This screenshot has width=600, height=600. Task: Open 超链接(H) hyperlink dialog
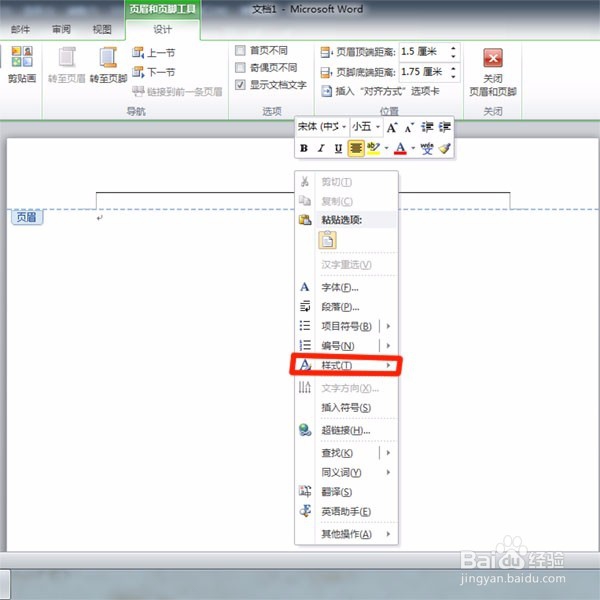[346, 431]
